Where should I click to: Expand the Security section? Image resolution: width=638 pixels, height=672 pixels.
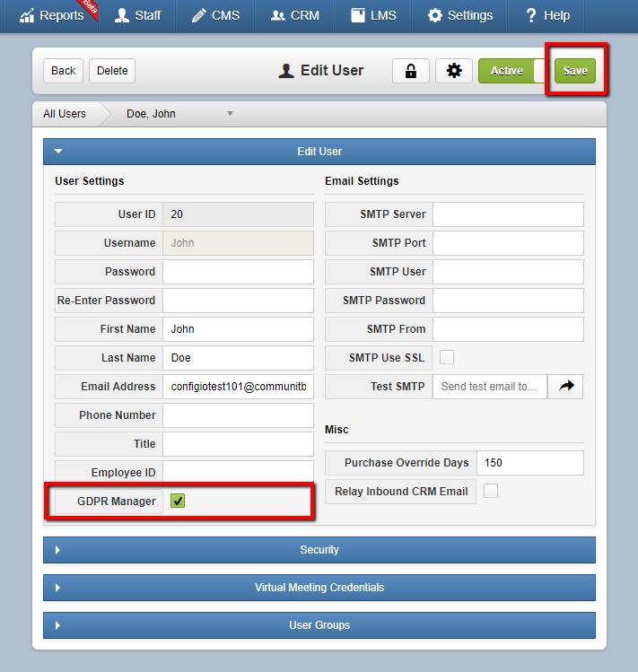(319, 550)
